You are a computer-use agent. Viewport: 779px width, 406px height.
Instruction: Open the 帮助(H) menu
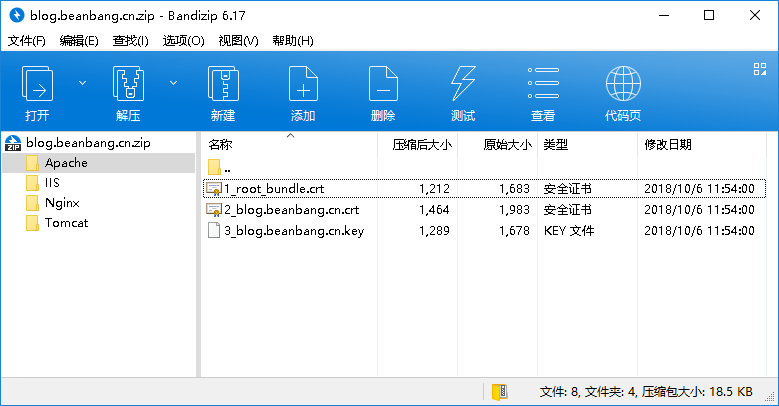click(293, 41)
